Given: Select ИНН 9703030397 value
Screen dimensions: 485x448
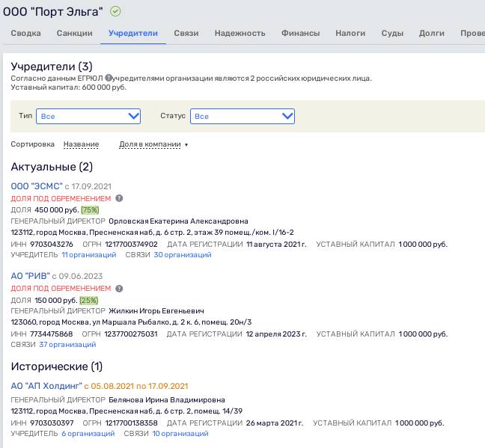Looking at the screenshot, I should [x=52, y=423].
